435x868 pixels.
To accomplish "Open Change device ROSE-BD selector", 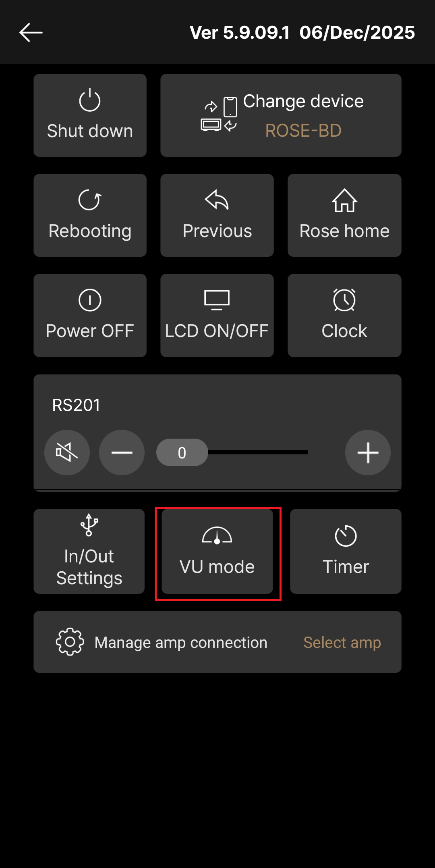I will point(281,115).
